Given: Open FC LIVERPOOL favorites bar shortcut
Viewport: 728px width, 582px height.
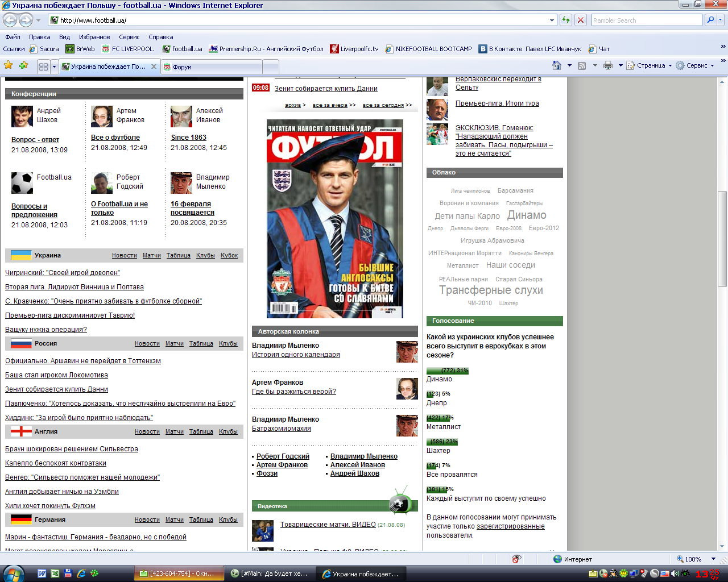Looking at the screenshot, I should click(x=128, y=49).
